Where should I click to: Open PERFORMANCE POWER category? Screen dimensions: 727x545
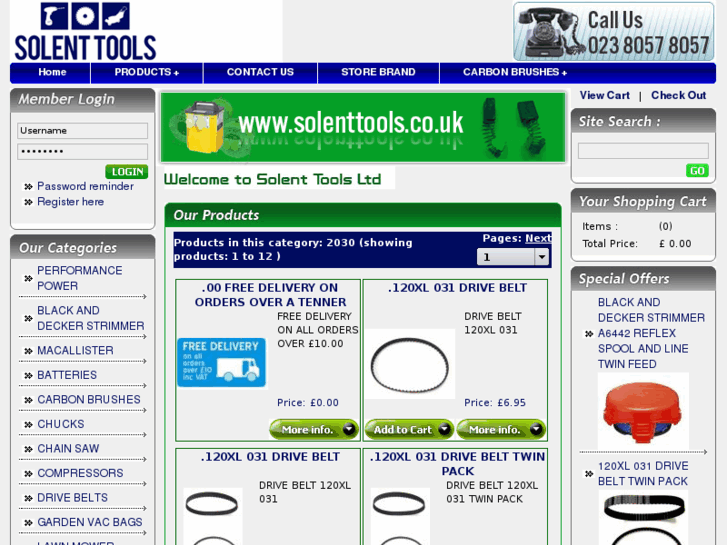[80, 278]
